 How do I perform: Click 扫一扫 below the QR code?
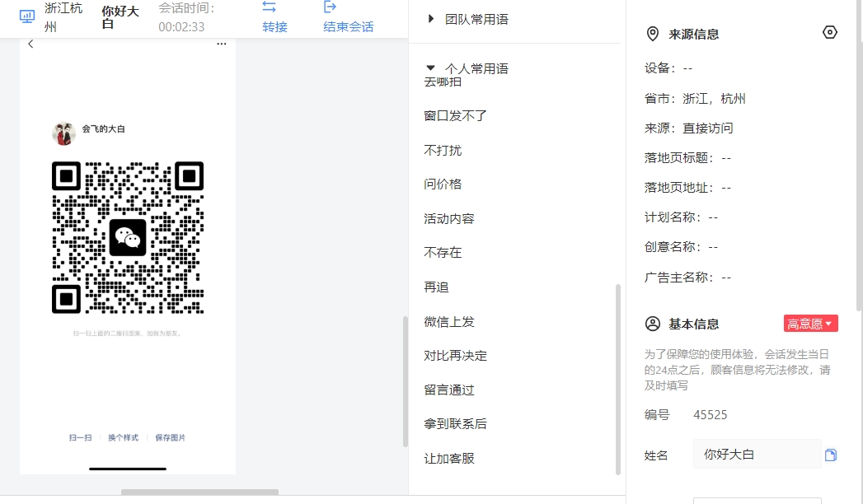[x=80, y=437]
